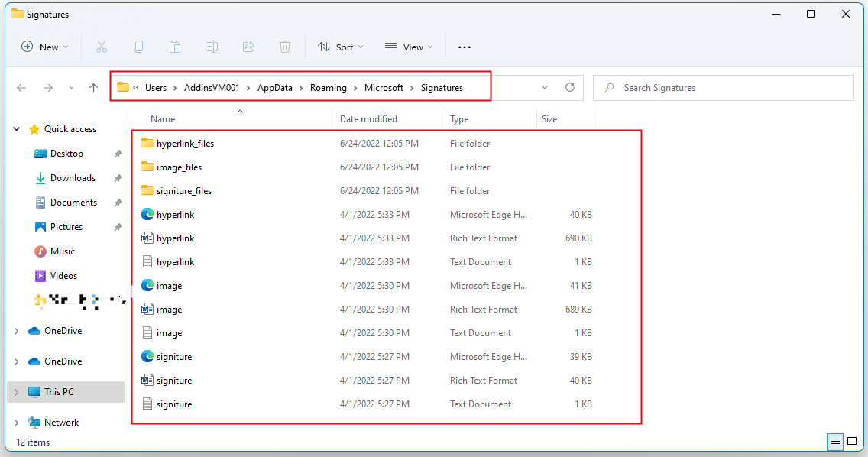Copy files using the copy icon
Image resolution: width=868 pixels, height=457 pixels.
coord(138,47)
